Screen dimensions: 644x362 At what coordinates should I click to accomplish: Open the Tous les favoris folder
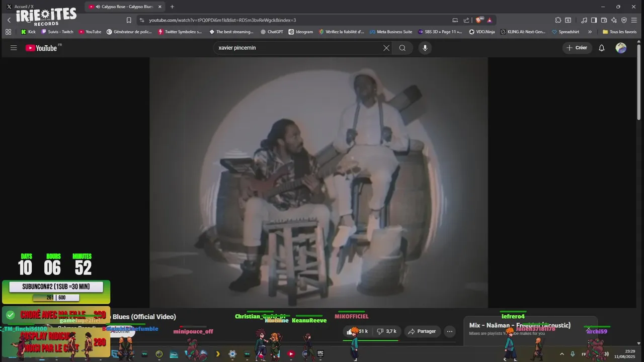coord(619,32)
